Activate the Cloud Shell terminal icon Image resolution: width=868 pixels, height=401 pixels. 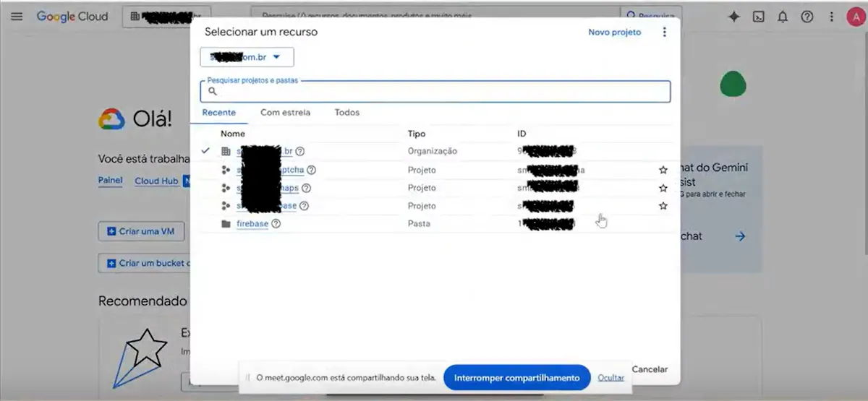pos(759,17)
